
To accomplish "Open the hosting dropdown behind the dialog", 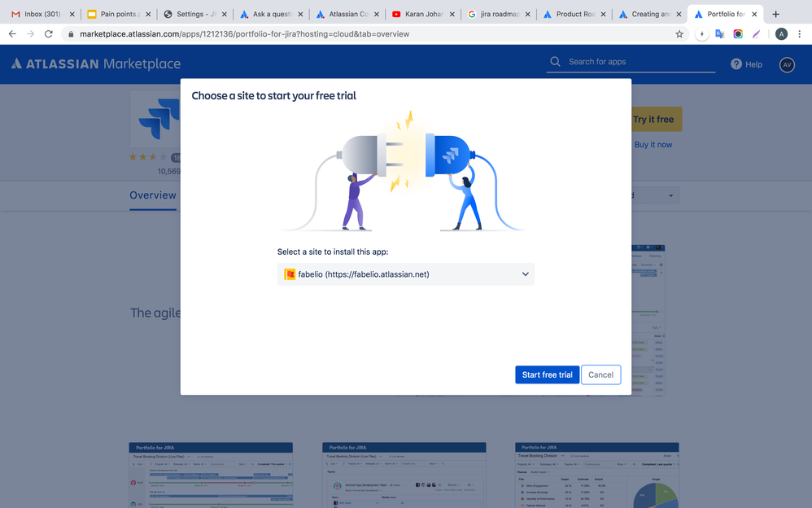I will [655, 195].
